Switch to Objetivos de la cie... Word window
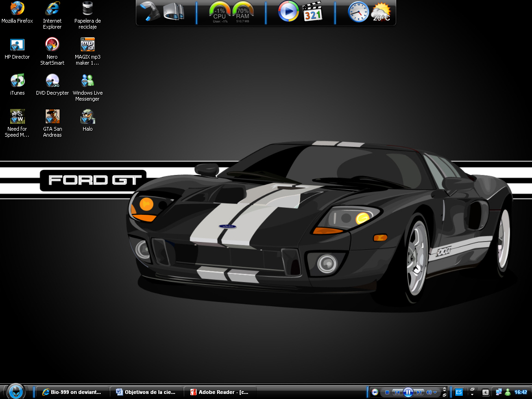The height and width of the screenshot is (399, 532). (146, 392)
